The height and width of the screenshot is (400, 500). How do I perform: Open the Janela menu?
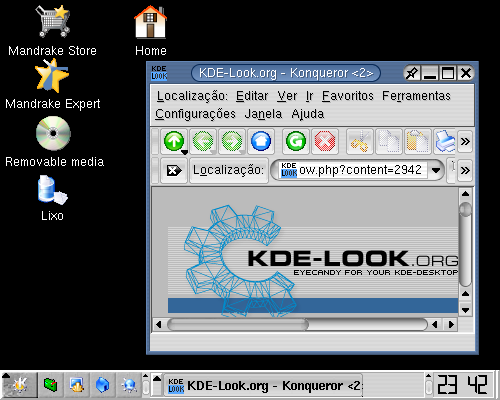[263, 114]
